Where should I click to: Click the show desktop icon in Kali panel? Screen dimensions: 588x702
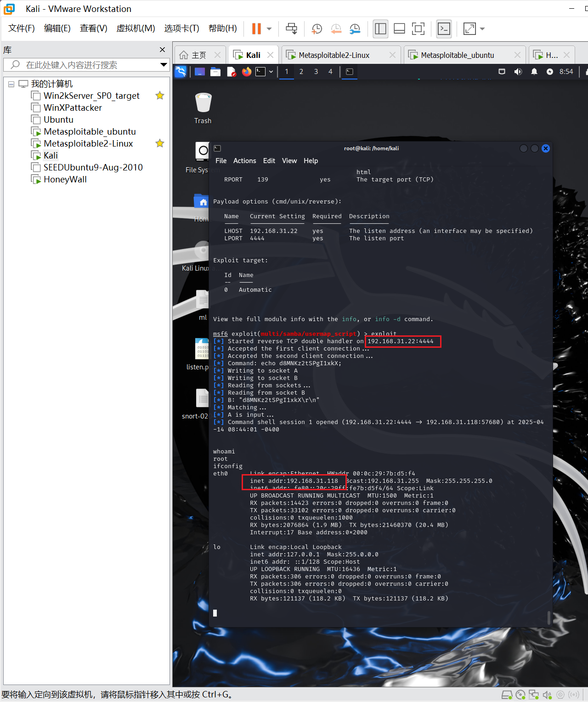[x=200, y=72]
